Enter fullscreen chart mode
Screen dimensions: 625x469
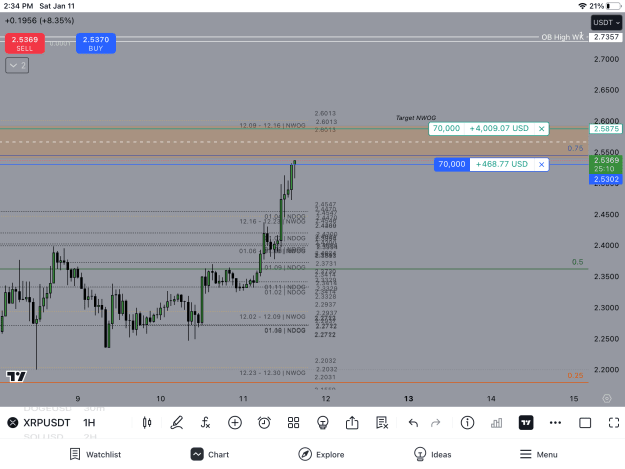(x=614, y=423)
